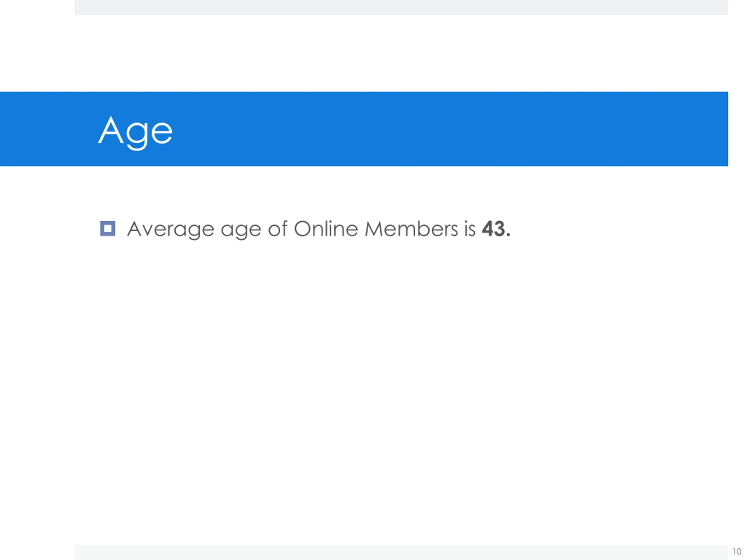Click the square bullet icon
747x560 pixels.
pos(108,229)
